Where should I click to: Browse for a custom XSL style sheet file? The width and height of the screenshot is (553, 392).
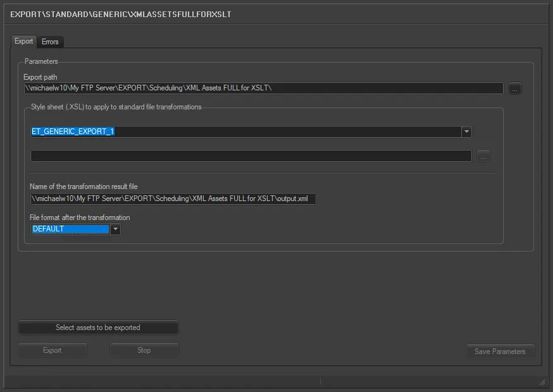(x=483, y=156)
